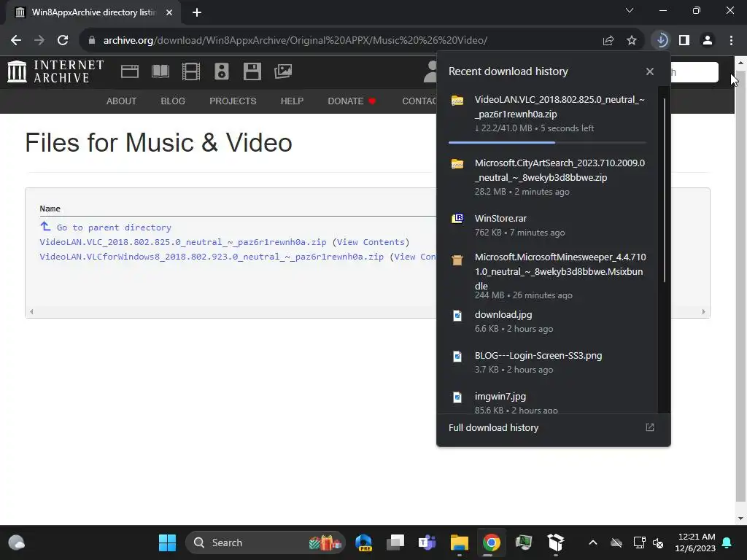Open Internet Archive Audio speaker icon
This screenshot has width=747, height=560.
coord(222,71)
